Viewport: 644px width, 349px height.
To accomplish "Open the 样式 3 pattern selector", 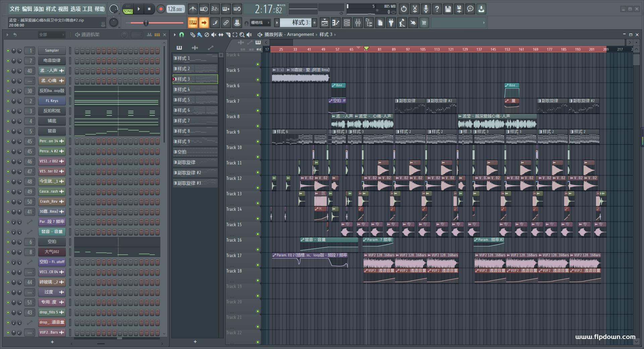I will coord(296,22).
